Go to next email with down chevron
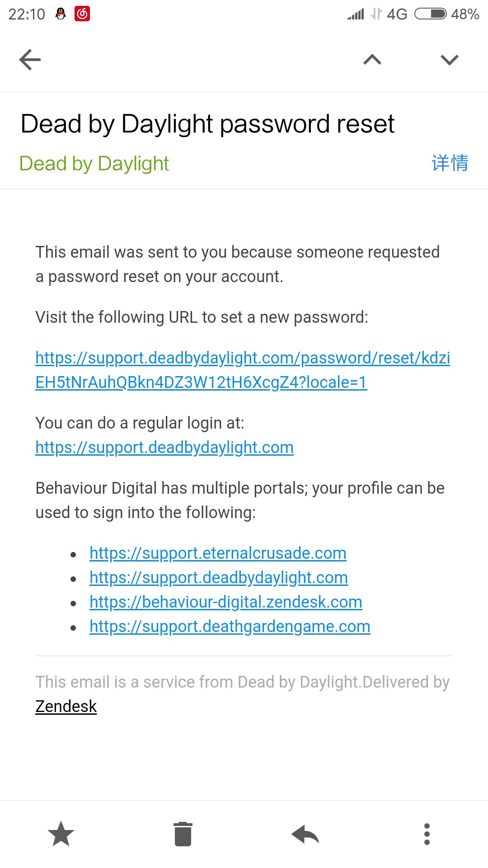The height and width of the screenshot is (868, 488). [449, 60]
